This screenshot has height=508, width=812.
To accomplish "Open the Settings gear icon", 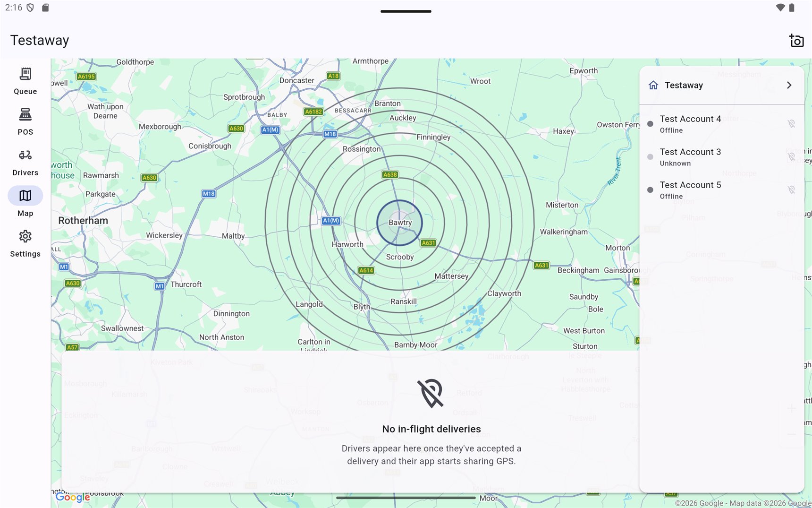I will [x=25, y=236].
